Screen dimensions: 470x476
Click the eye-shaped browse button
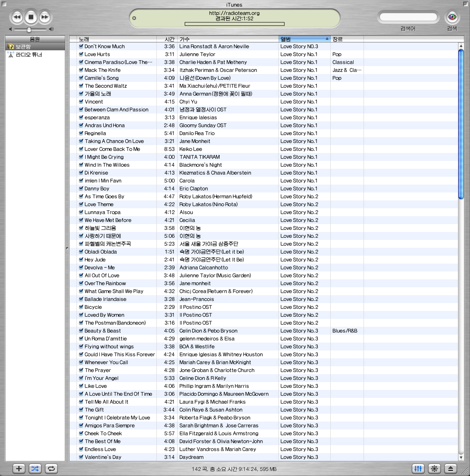[452, 17]
